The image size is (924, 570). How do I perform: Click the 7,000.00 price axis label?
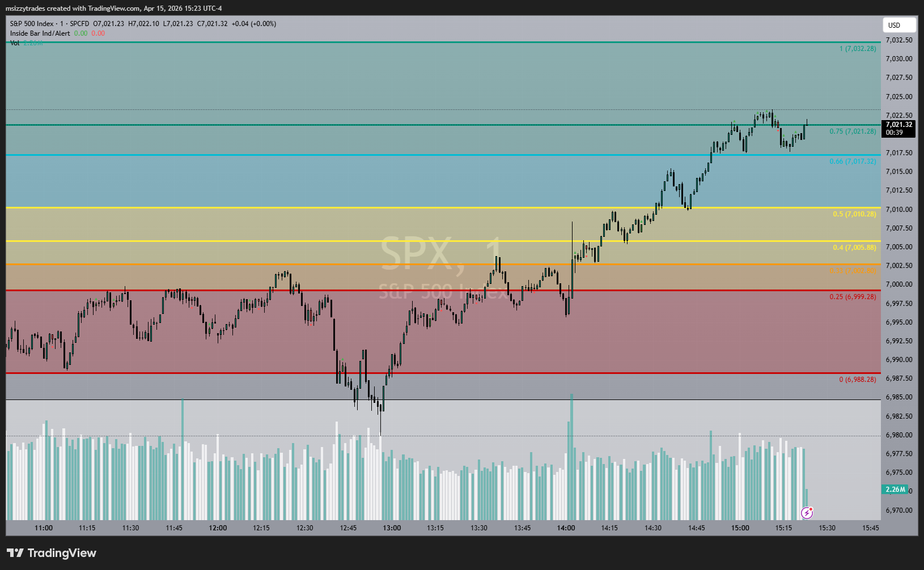click(x=899, y=284)
